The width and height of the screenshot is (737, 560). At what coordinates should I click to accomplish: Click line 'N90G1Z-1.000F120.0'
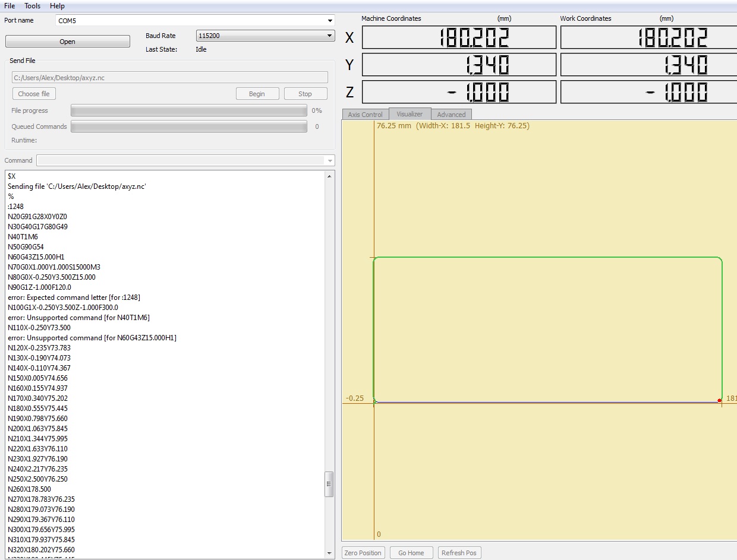pyautogui.click(x=39, y=287)
